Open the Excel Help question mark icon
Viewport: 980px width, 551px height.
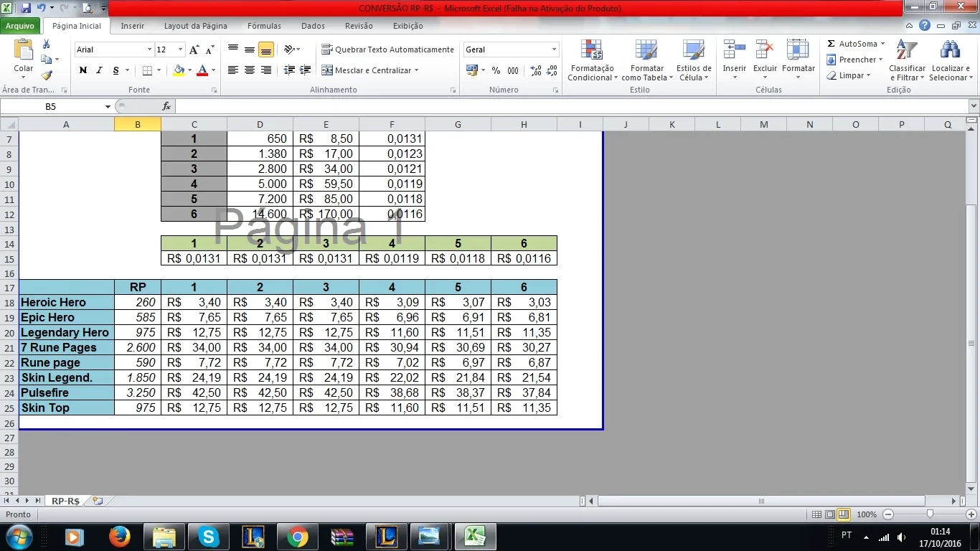click(925, 25)
